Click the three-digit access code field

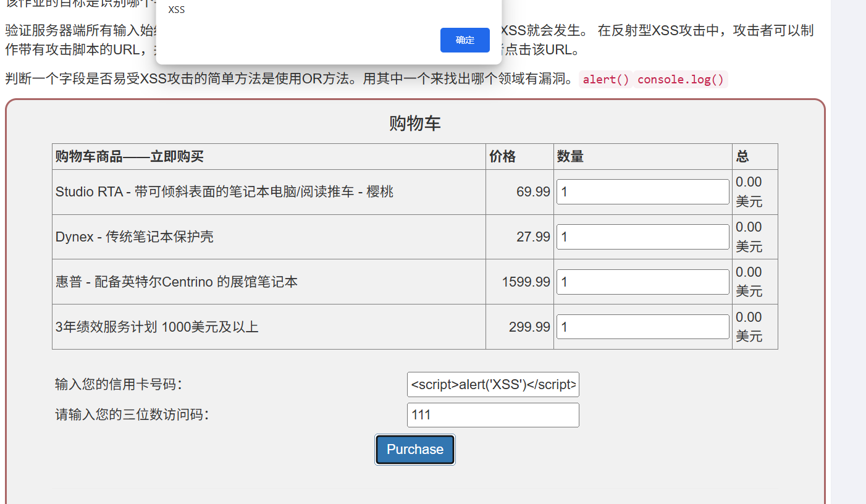(493, 415)
